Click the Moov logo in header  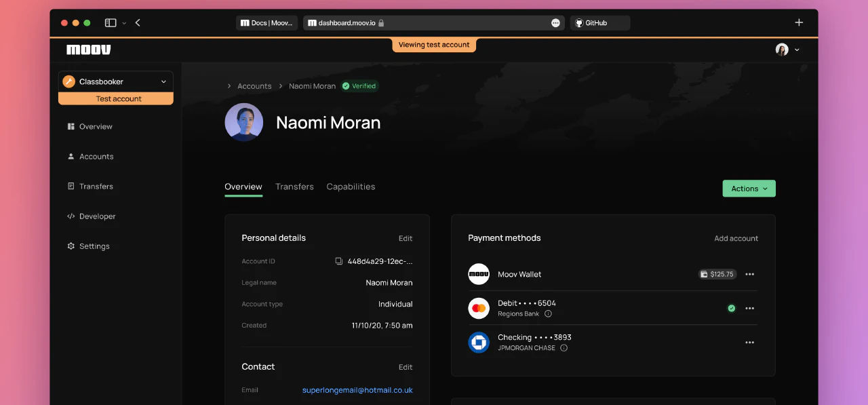pyautogui.click(x=89, y=50)
